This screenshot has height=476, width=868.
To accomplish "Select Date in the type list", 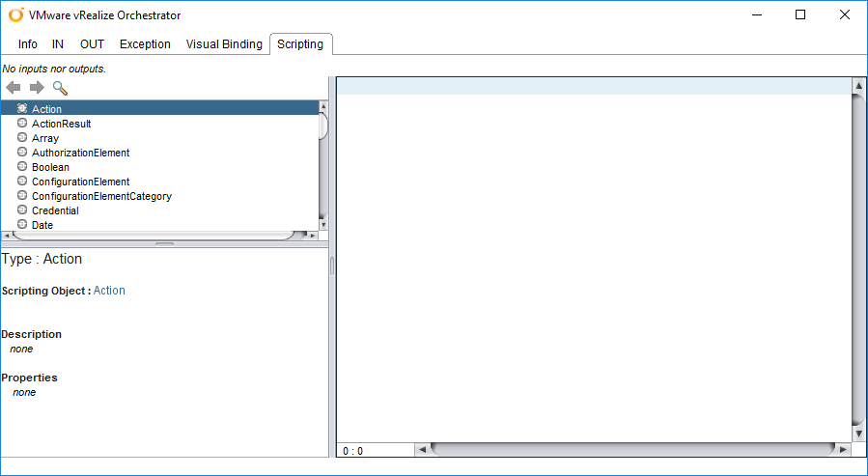I will point(42,225).
